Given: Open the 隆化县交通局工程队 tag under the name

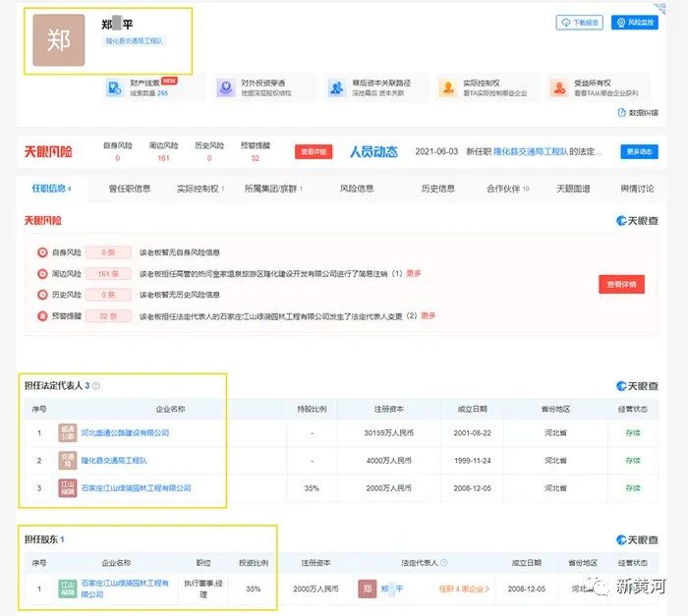Looking at the screenshot, I should [135, 41].
